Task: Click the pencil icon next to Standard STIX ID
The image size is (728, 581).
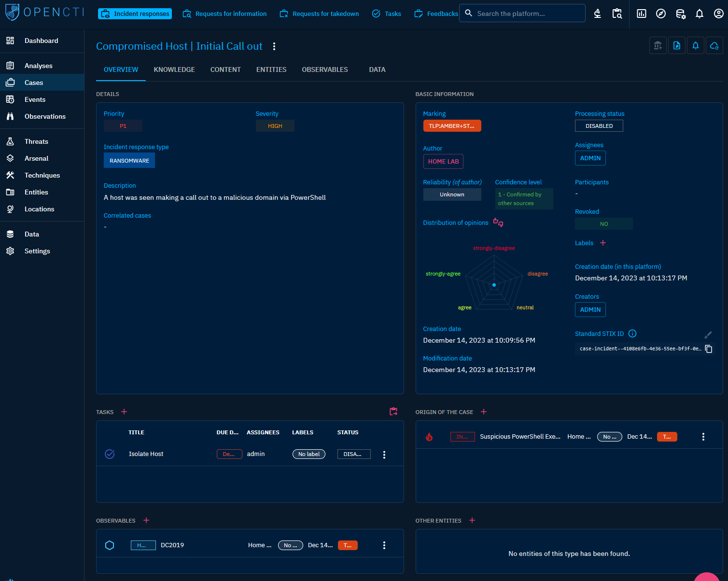Action: pyautogui.click(x=708, y=334)
